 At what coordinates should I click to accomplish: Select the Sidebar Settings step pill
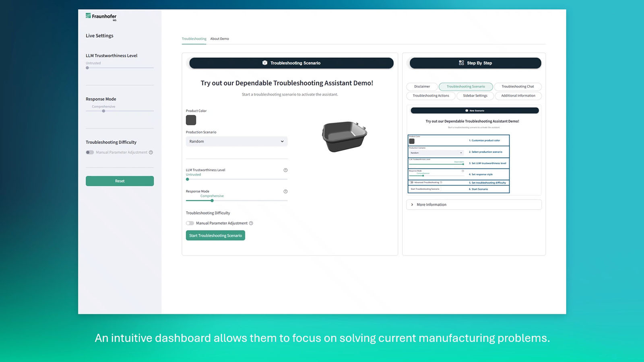475,96
